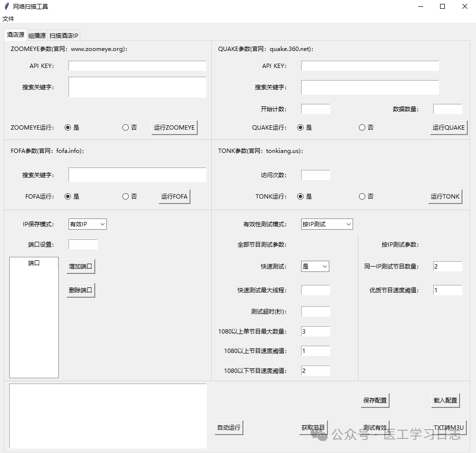Click the 运行ZOOMEYE button
This screenshot has width=476, height=453.
(174, 127)
